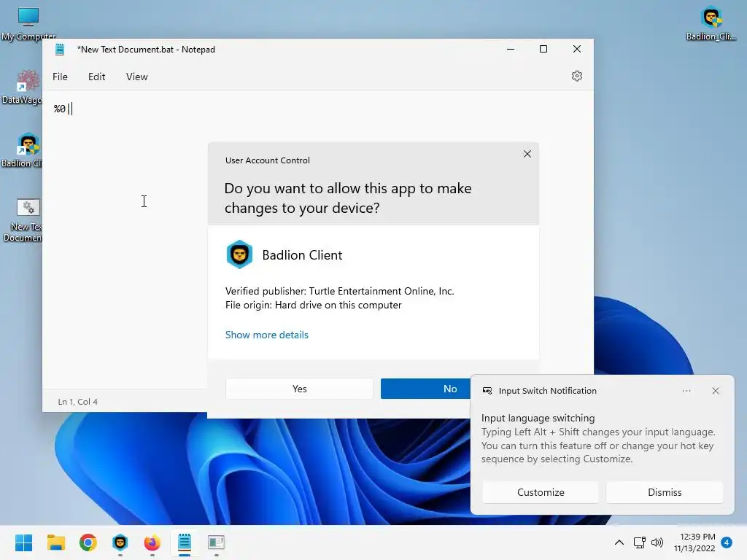Close the Notepad window

577,49
